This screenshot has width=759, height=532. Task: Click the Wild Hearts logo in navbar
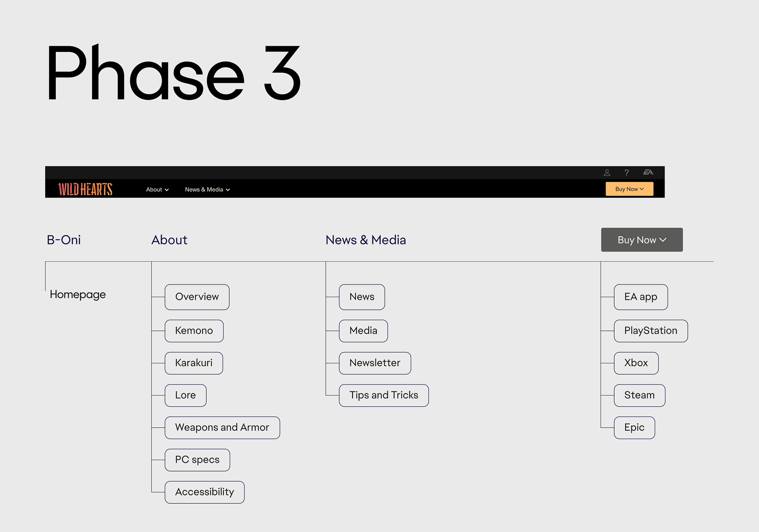point(85,189)
